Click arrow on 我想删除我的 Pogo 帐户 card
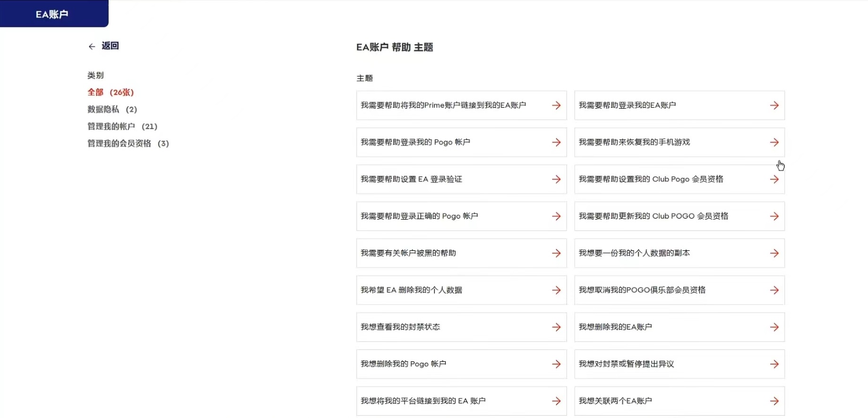 (556, 364)
